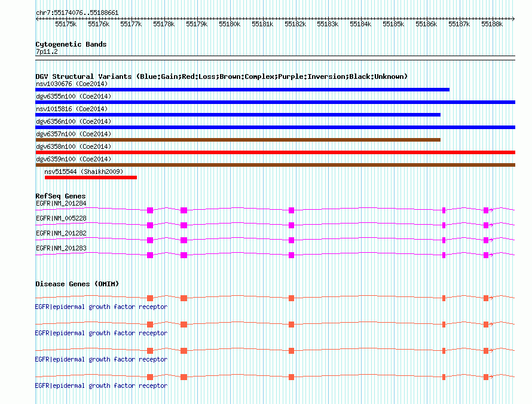Screen dimensions: 532x404
Task: Click the 55184k ruler tick label
Action: pyautogui.click(x=360, y=24)
